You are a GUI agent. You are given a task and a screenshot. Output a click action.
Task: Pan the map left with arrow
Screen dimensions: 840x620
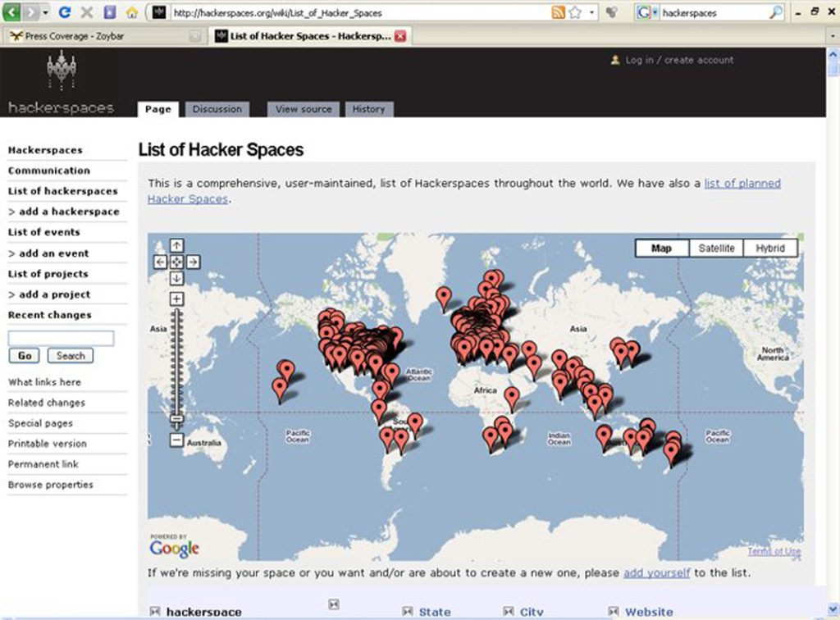[x=161, y=262]
